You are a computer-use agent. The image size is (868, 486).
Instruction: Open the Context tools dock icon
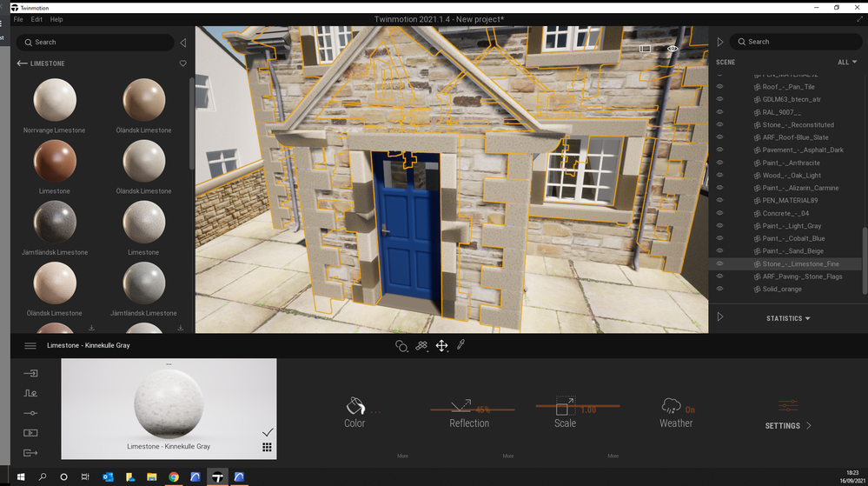pyautogui.click(x=30, y=394)
